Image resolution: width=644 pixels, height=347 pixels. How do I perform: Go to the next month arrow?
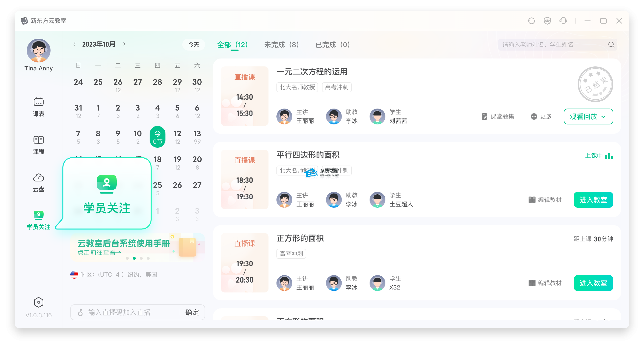pos(124,44)
